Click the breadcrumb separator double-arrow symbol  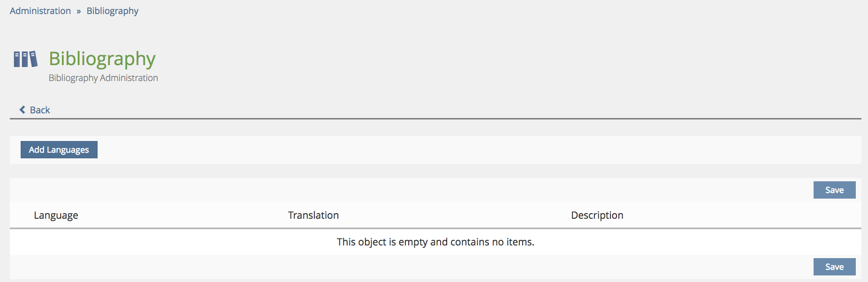point(79,11)
